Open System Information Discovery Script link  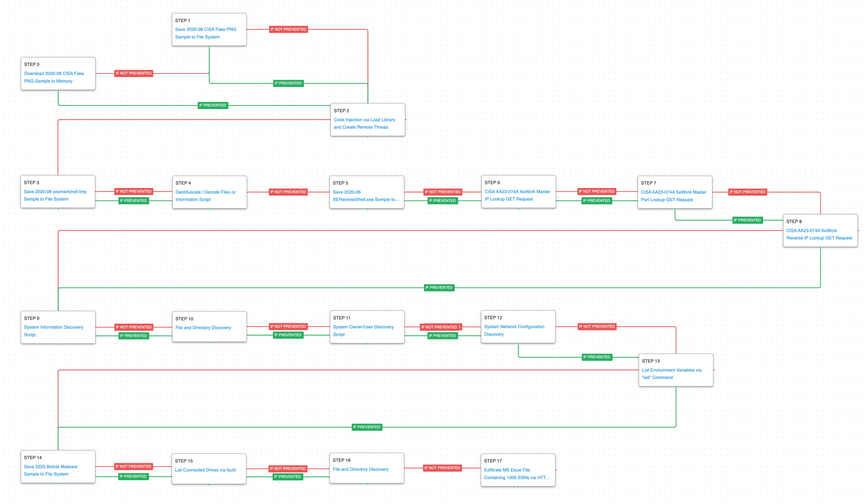point(53,327)
